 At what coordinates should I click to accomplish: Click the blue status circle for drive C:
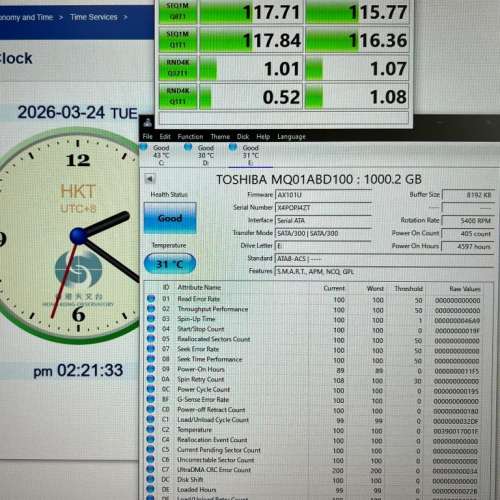(144, 147)
